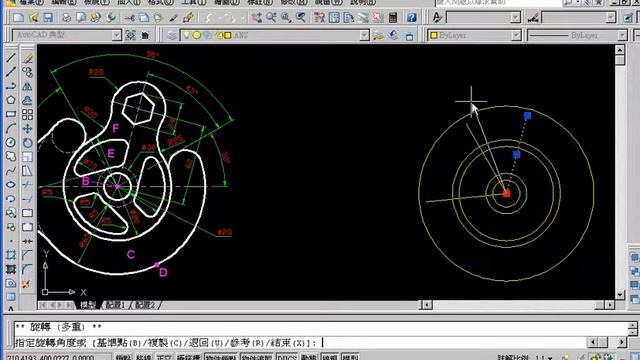Expand the AutoCAD 典型 workspace dropdown
The width and height of the screenshot is (640, 360).
tap(116, 36)
